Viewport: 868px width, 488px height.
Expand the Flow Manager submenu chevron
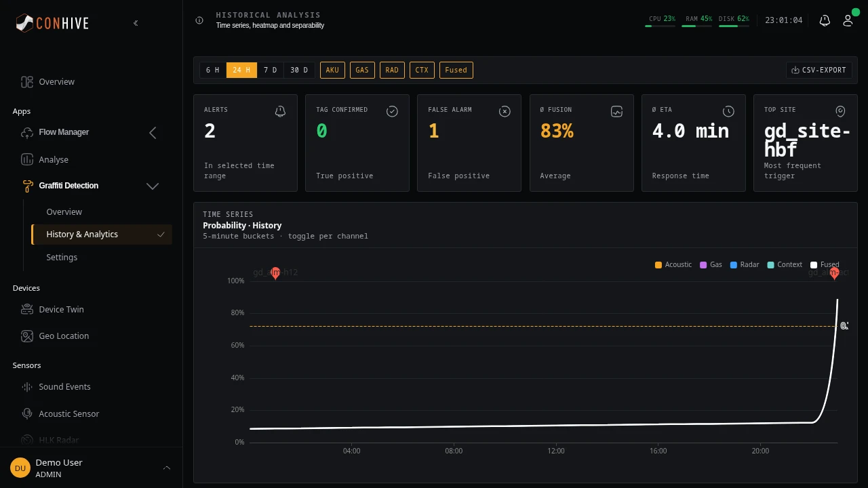[153, 133]
